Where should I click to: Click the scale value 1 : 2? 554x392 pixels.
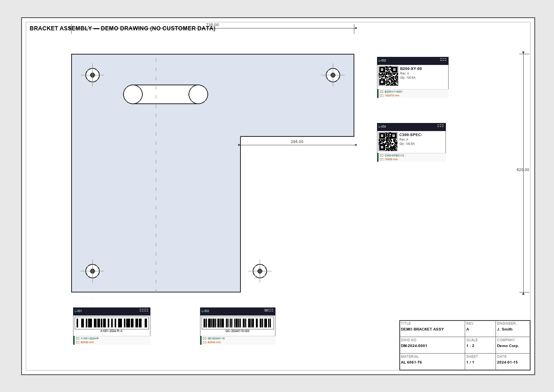pyautogui.click(x=470, y=346)
